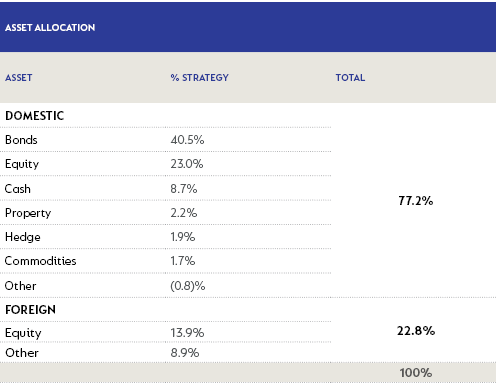Select the 40.5% Bonds value
This screenshot has width=496, height=392.
(x=187, y=140)
